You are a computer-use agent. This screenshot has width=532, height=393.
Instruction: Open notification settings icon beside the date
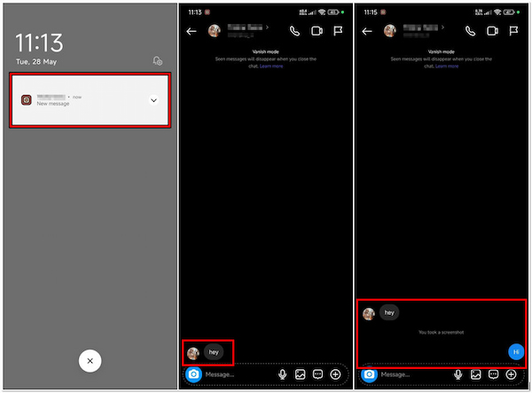pos(157,61)
